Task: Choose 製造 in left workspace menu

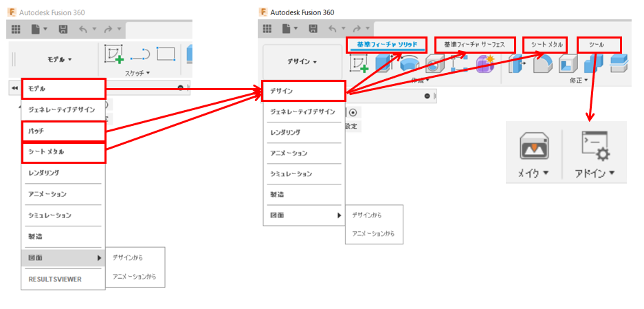Action: pos(63,237)
